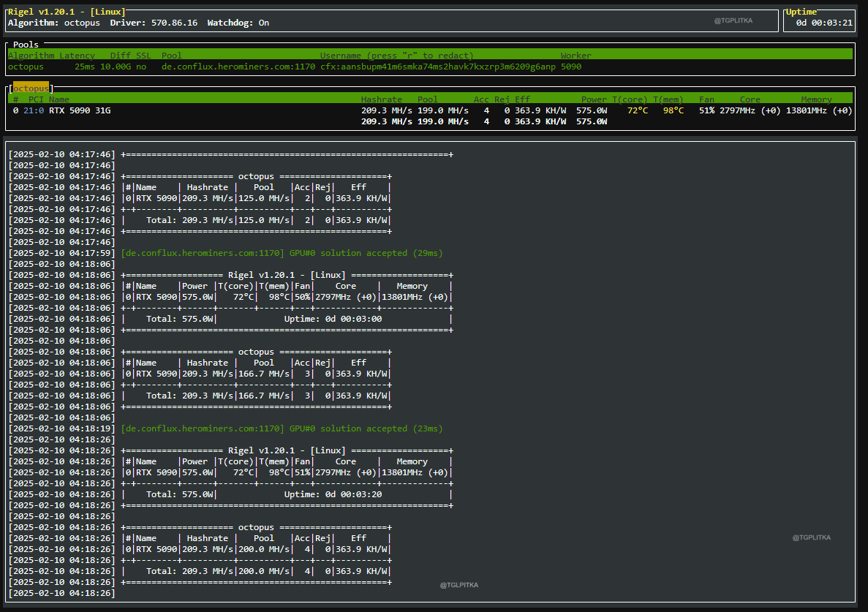Click the Diff column header in Pools
The width and height of the screenshot is (868, 612).
pyautogui.click(x=120, y=56)
